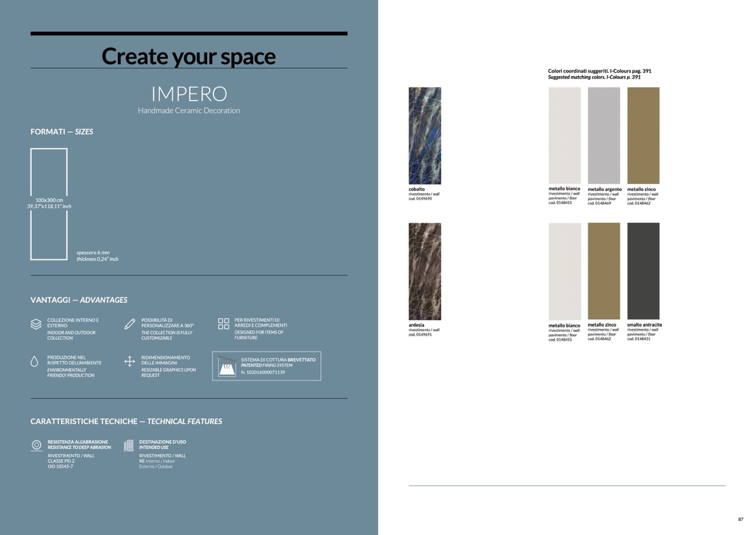Click the pencil icon for customizable collection
This screenshot has width=756, height=535.
tap(129, 324)
